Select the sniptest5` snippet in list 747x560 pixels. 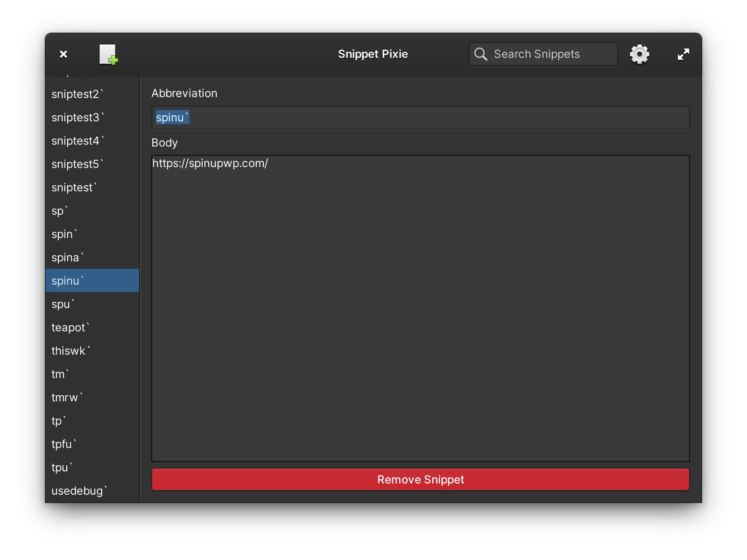tap(78, 164)
